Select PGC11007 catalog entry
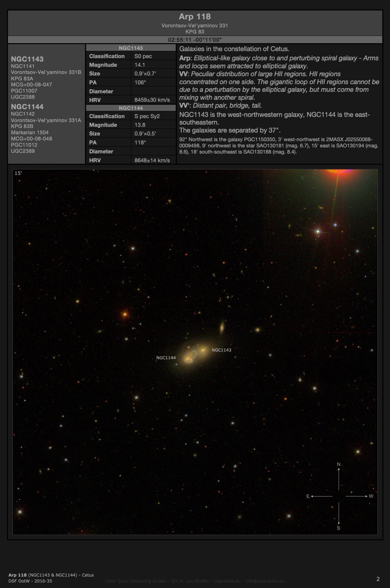Image resolution: width=390 pixels, height=588 pixels. click(24, 91)
